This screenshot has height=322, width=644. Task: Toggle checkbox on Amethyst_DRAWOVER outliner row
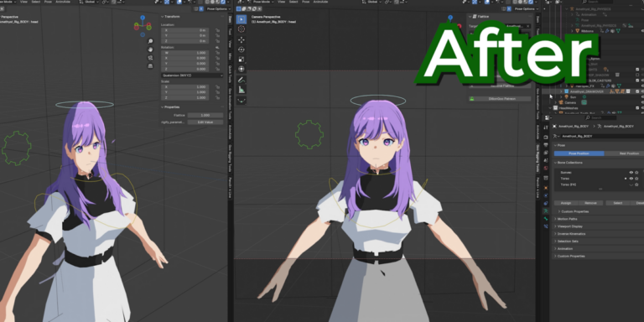point(637,91)
